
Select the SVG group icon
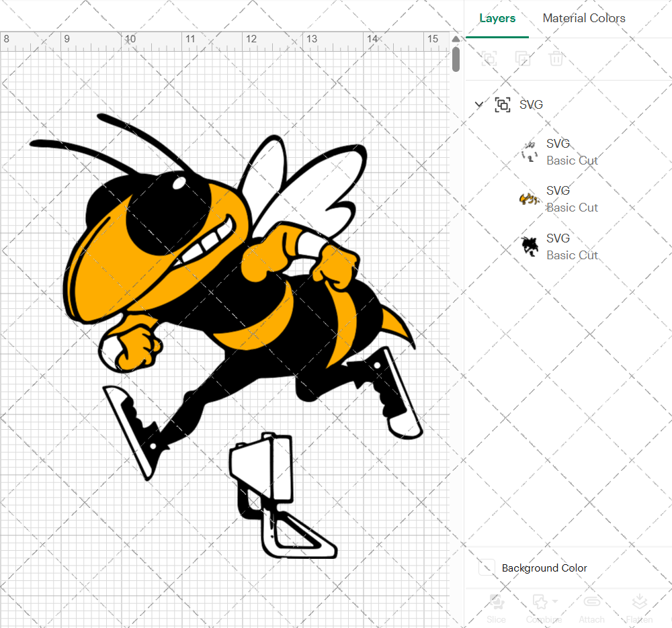[x=502, y=105]
